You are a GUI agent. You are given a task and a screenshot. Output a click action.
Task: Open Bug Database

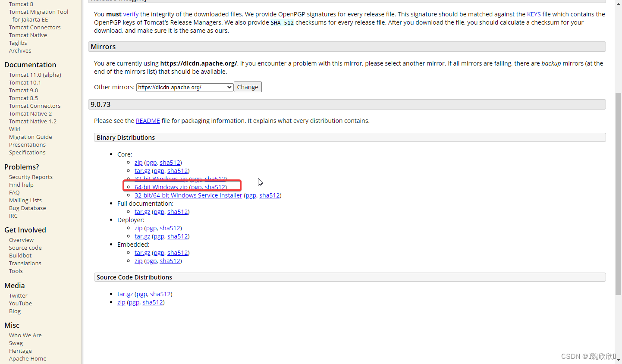(x=28, y=208)
